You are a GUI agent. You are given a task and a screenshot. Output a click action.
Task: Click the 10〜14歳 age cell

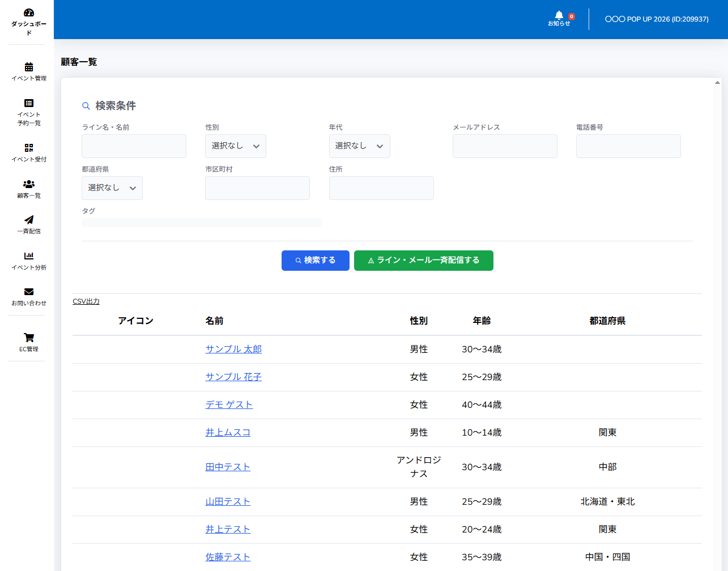tap(482, 432)
